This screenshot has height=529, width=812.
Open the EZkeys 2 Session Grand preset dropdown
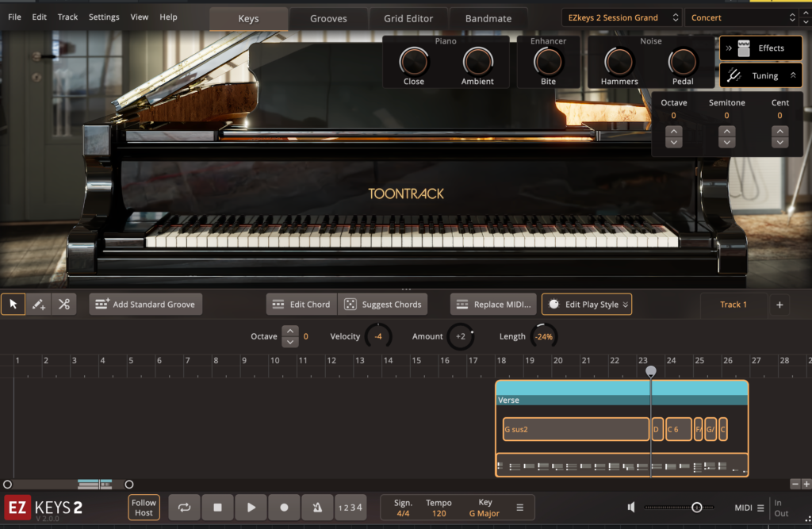[621, 17]
